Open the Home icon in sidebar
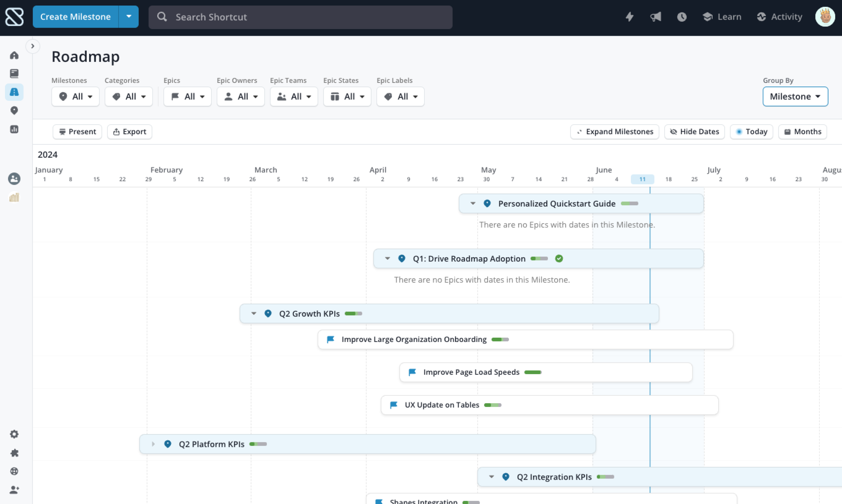The width and height of the screenshot is (842, 504). click(x=14, y=55)
